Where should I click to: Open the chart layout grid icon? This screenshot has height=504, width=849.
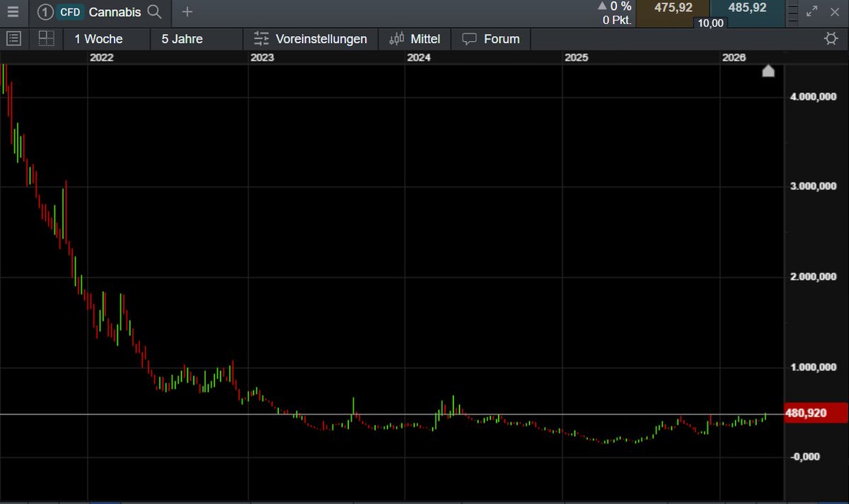pos(47,38)
